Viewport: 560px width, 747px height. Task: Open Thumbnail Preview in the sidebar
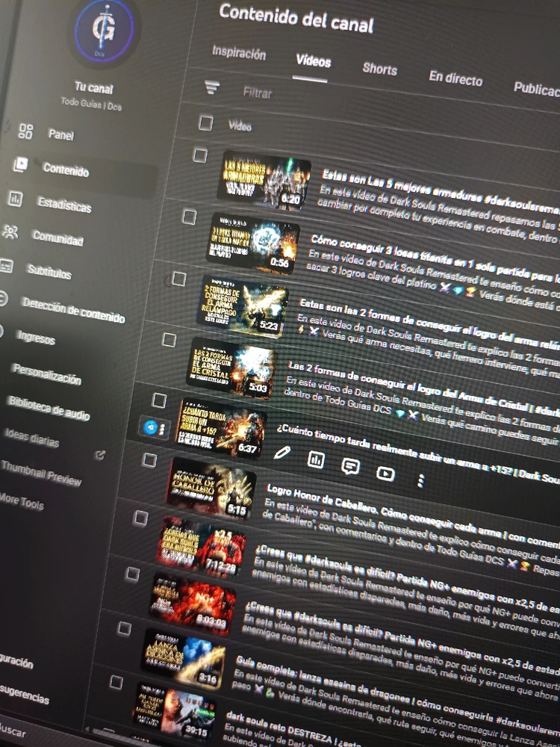41,473
